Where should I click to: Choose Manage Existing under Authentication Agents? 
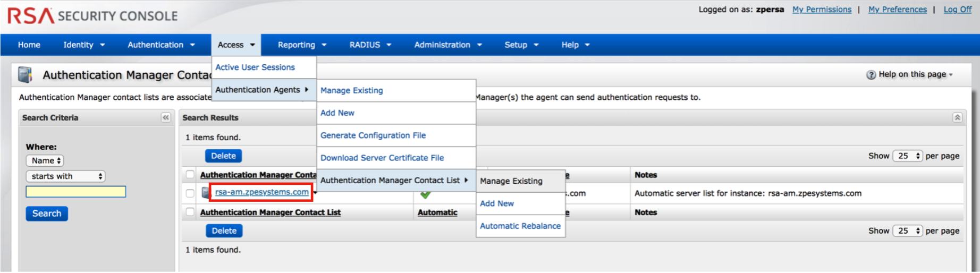pyautogui.click(x=396, y=90)
